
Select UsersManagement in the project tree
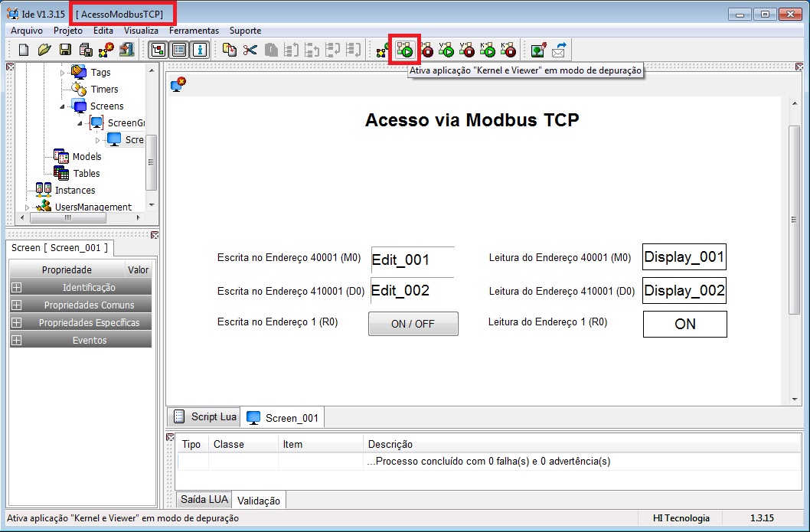click(x=93, y=207)
